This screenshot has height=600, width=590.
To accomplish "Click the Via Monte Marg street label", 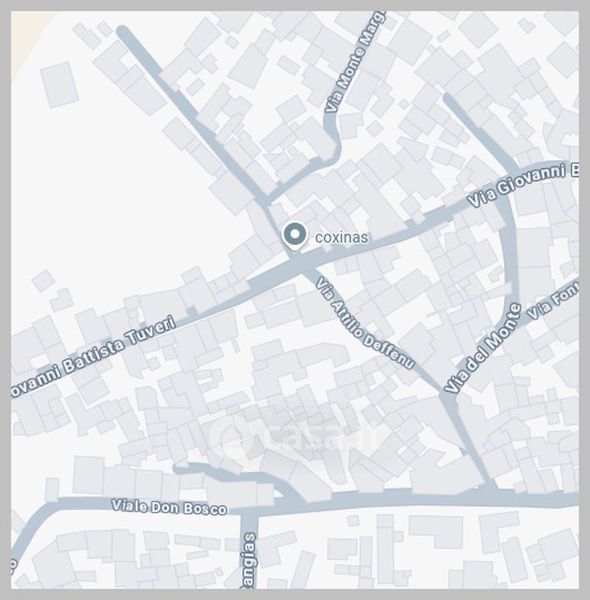I will coord(354,62).
